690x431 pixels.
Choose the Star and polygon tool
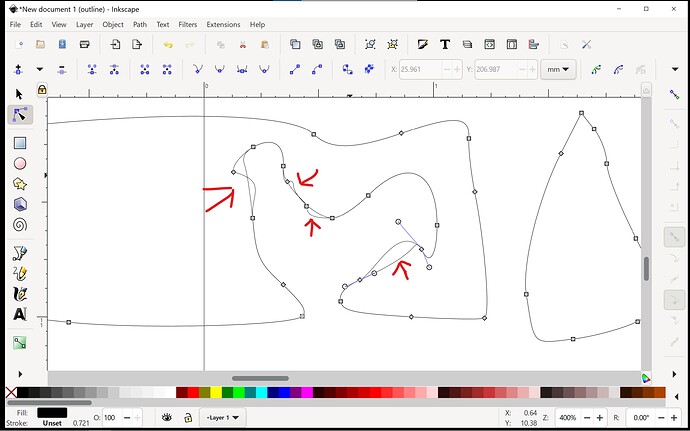click(x=20, y=184)
